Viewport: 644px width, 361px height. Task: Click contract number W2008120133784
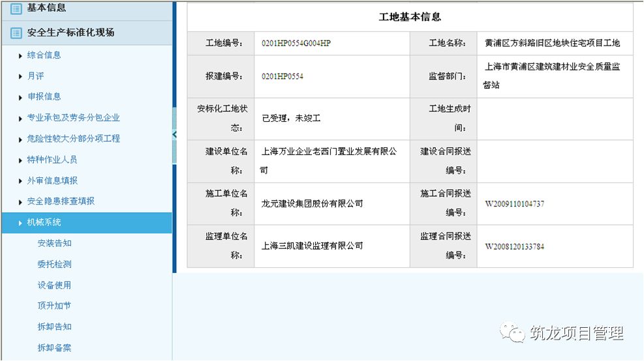[x=515, y=246]
